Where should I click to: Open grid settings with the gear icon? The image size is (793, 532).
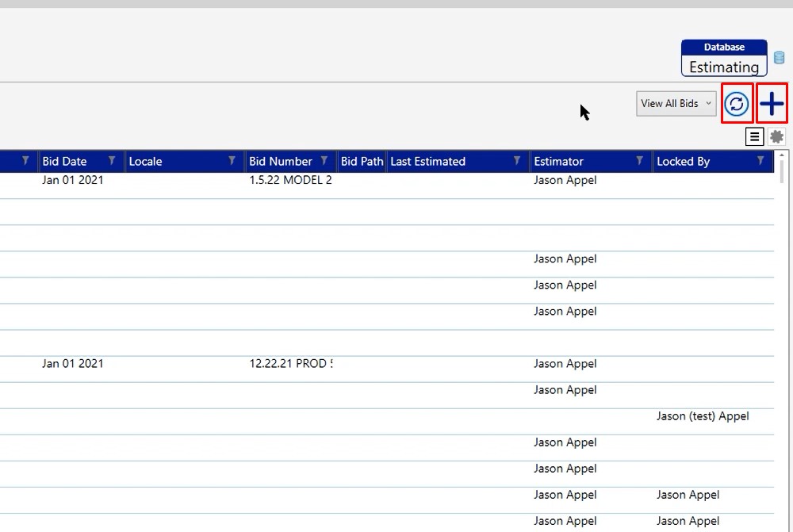click(776, 136)
